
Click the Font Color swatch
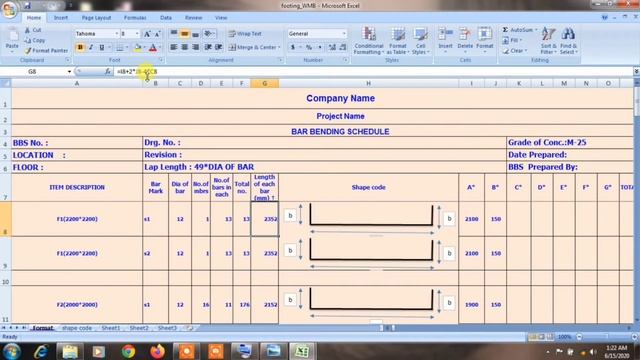[x=153, y=48]
